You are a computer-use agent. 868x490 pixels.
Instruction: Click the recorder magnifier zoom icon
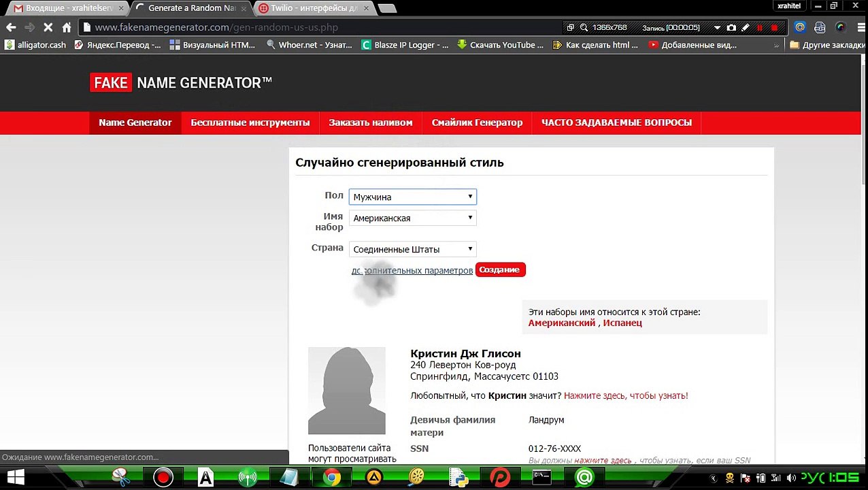coord(584,27)
